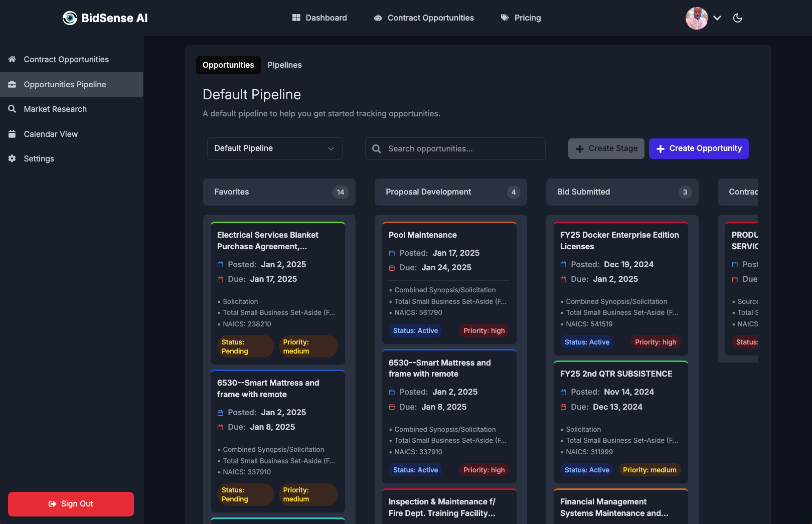This screenshot has width=812, height=524.
Task: Select the Dashboard grid icon in top navigation
Action: [296, 18]
